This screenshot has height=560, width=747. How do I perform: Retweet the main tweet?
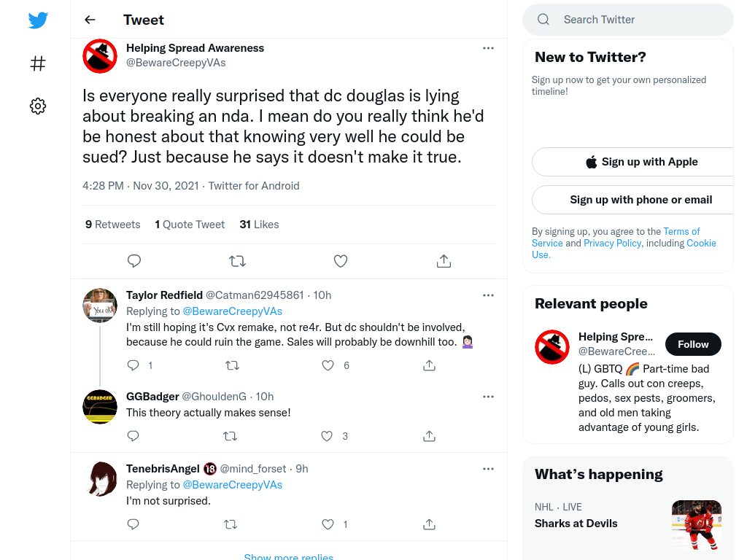(x=237, y=261)
